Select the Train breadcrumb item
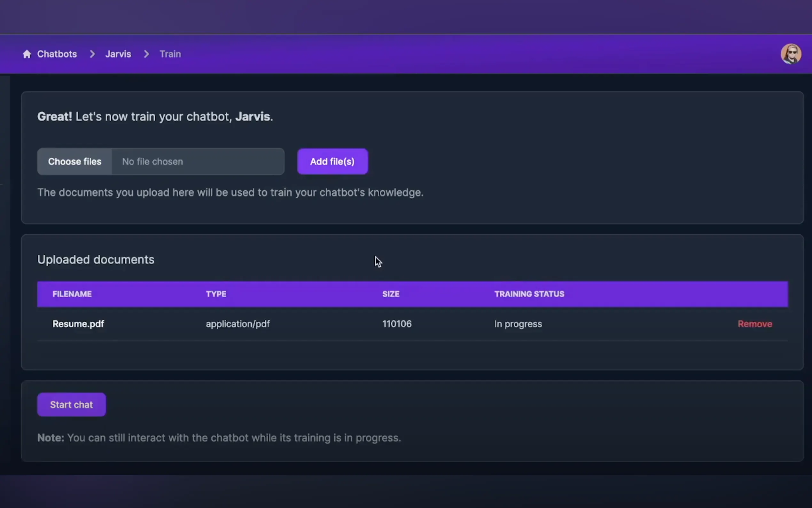 pos(170,54)
